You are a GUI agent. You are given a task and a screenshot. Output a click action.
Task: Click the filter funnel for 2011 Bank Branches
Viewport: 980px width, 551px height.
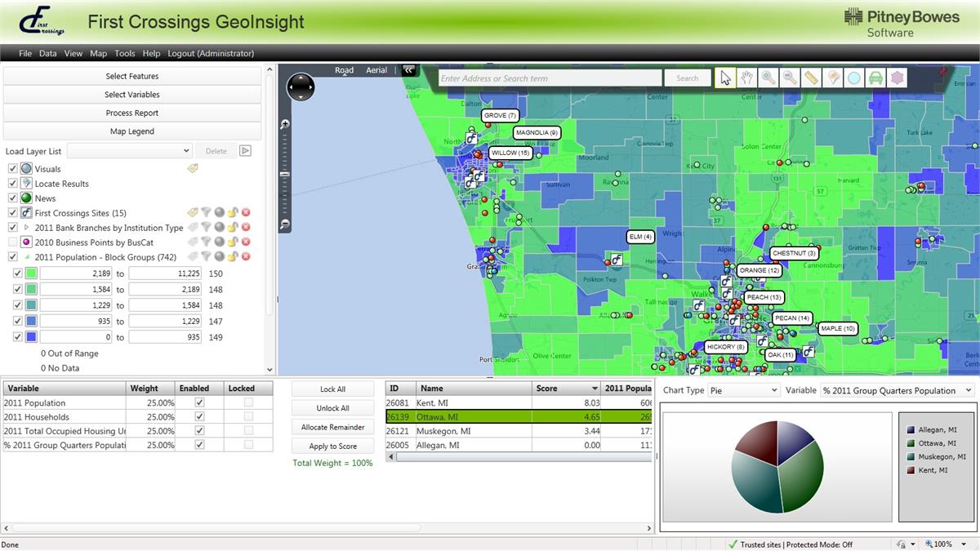(x=207, y=228)
